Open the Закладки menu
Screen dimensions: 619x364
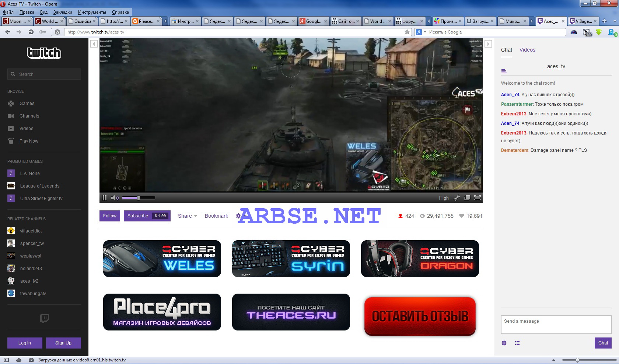pyautogui.click(x=63, y=12)
